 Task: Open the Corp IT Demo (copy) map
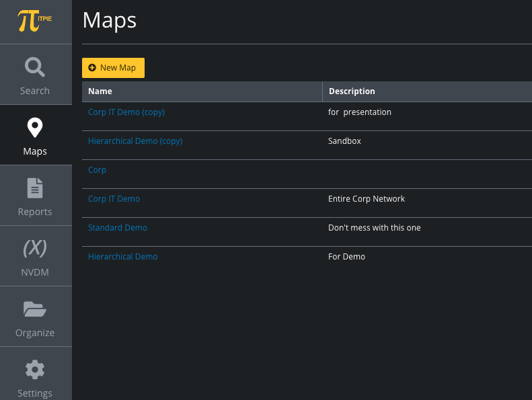point(126,112)
